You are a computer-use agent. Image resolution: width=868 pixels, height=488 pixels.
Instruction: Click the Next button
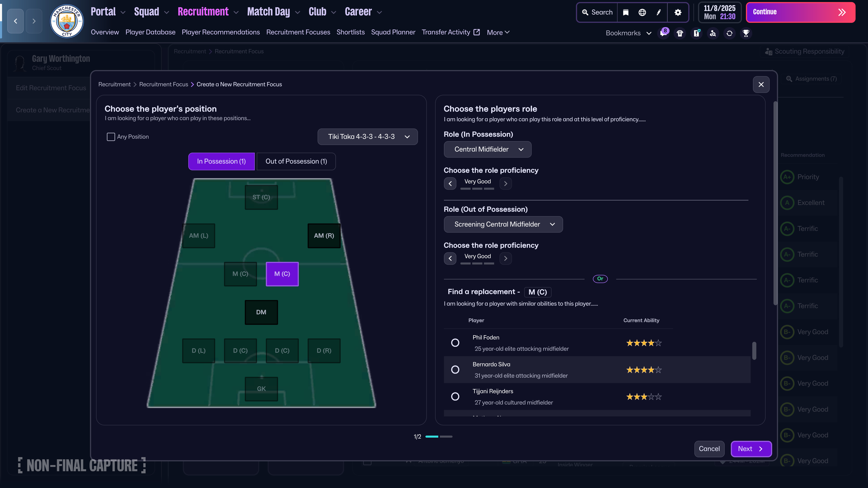[751, 449]
